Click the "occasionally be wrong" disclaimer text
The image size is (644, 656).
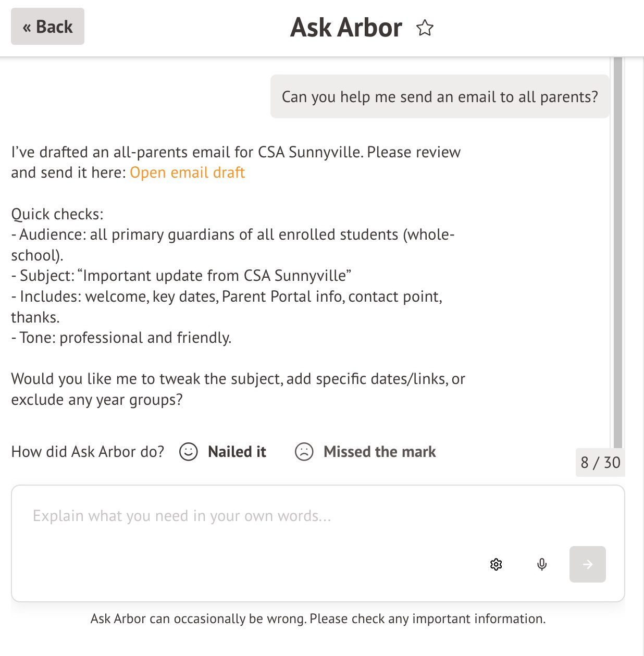click(318, 619)
